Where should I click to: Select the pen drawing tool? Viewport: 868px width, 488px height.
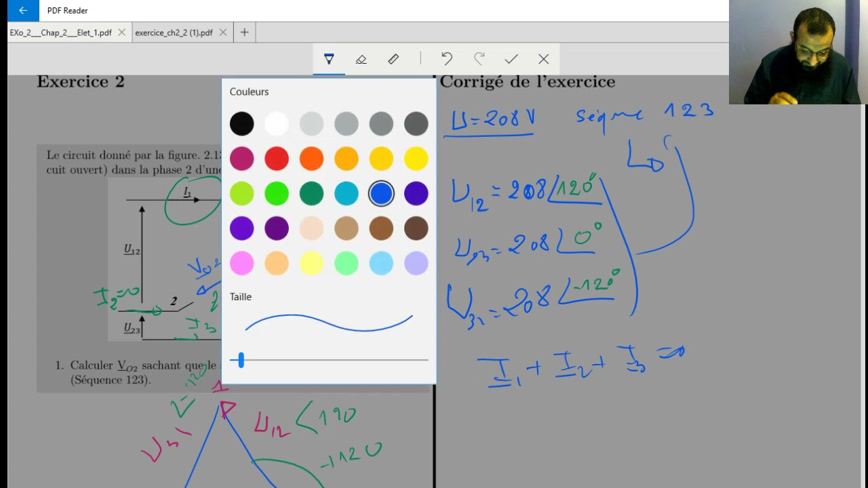tap(329, 59)
